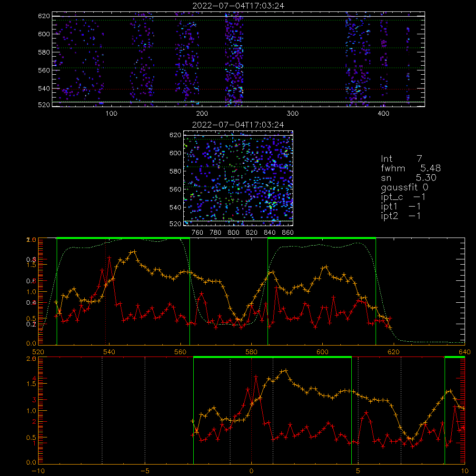The width and height of the screenshot is (476, 476).
Task: Click x-axis label 10 of the bottom plot
Action: point(465,471)
